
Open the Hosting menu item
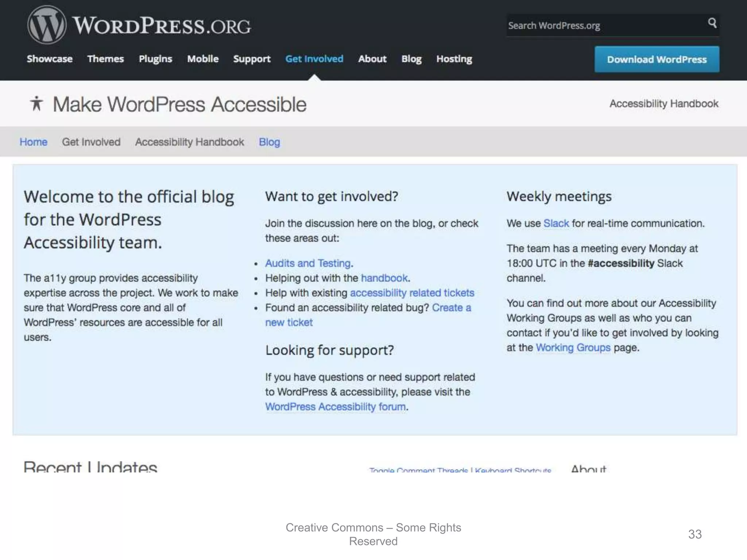click(x=454, y=59)
